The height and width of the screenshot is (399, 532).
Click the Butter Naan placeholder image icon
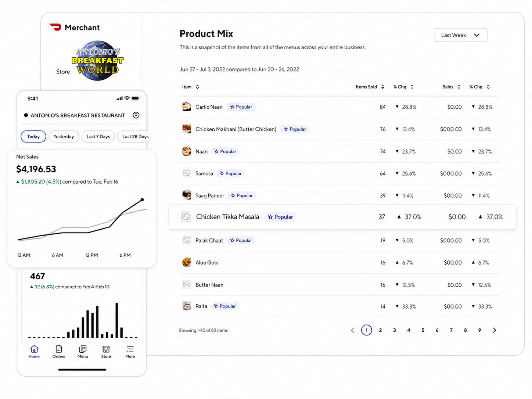click(187, 285)
